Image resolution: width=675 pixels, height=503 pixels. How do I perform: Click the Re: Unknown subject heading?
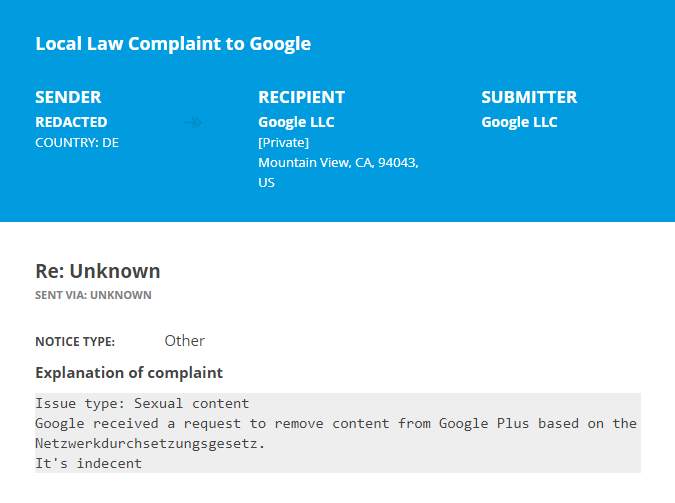[x=98, y=271]
